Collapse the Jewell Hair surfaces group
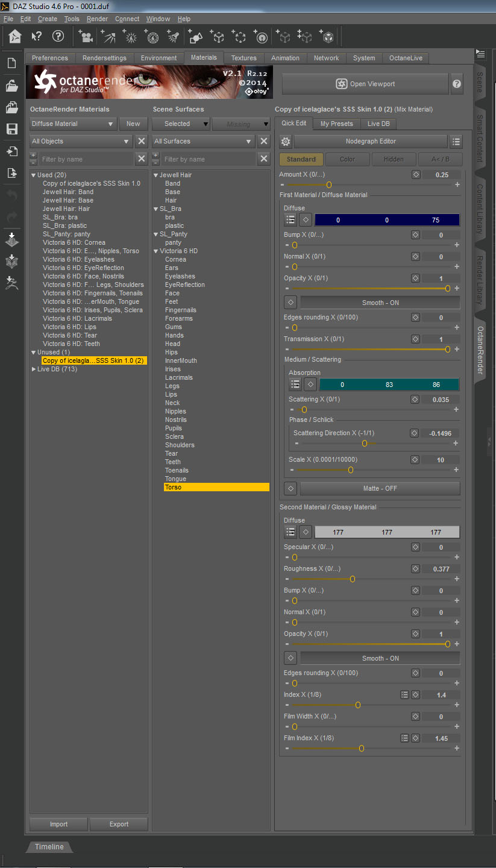 pyautogui.click(x=156, y=175)
